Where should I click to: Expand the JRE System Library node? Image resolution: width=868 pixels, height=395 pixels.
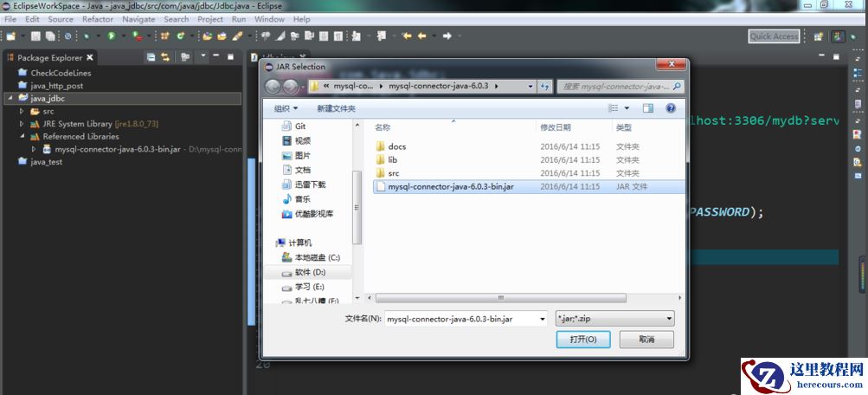(x=22, y=124)
